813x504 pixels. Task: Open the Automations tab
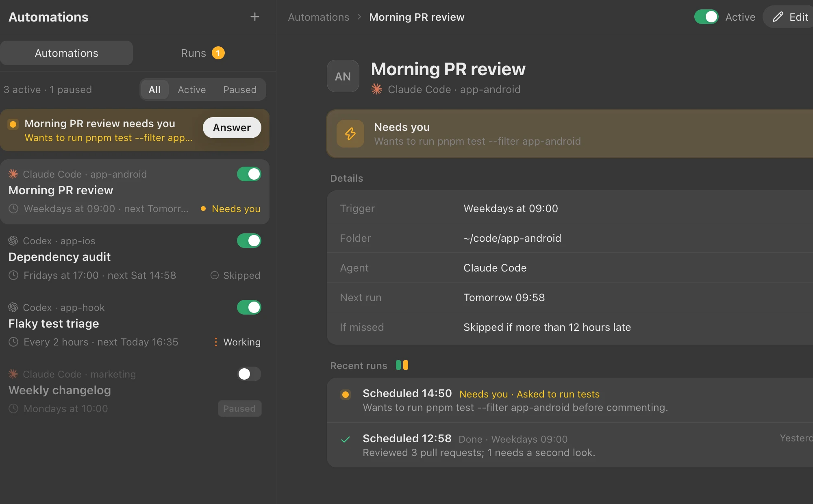[x=67, y=53]
